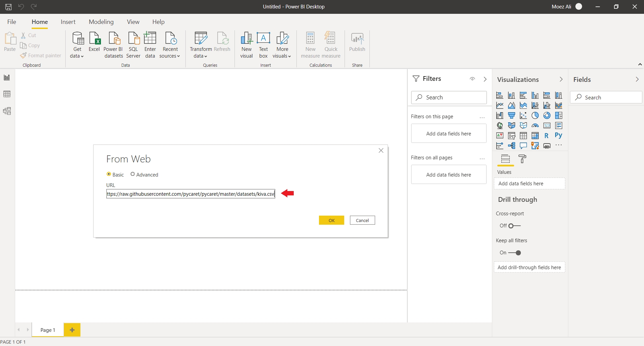This screenshot has width=644, height=346.
Task: Open the Model view in sidebar
Action: (7, 111)
